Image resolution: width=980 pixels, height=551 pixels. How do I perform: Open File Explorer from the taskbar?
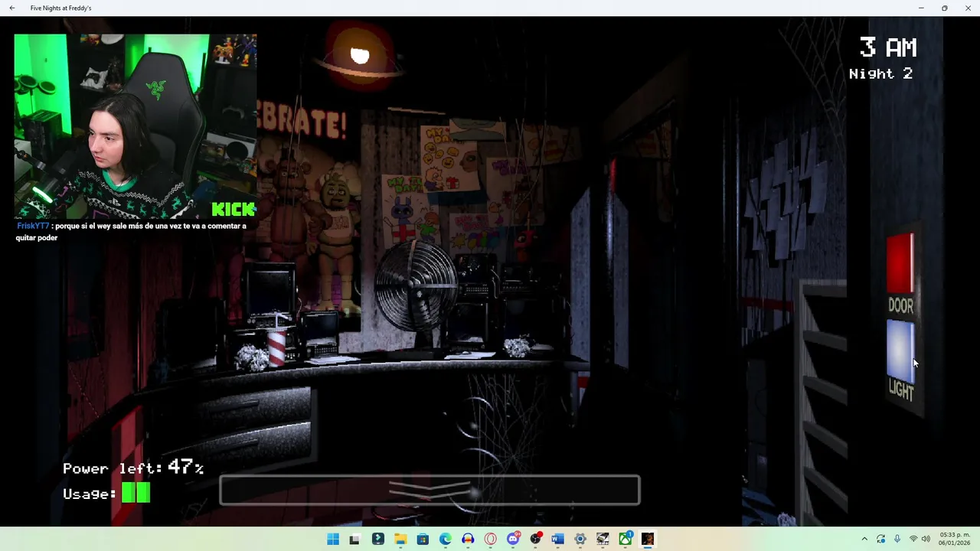[x=400, y=540]
